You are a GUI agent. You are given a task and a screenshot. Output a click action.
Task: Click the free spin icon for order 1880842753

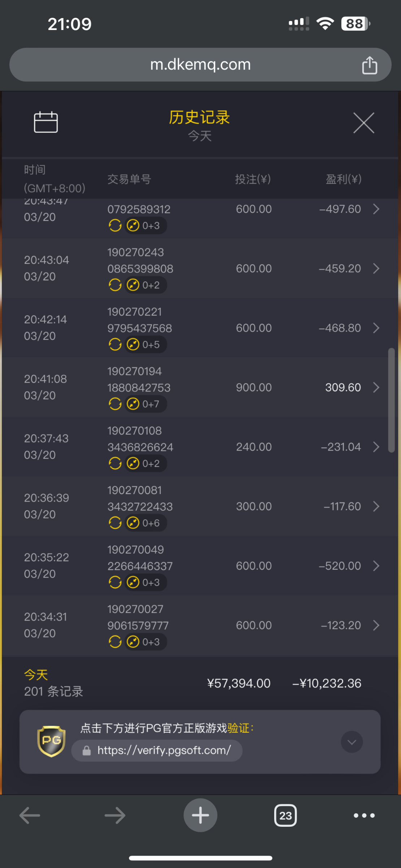point(115,404)
